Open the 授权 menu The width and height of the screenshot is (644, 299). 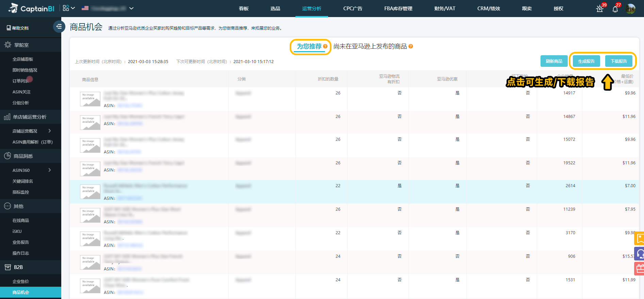(559, 9)
